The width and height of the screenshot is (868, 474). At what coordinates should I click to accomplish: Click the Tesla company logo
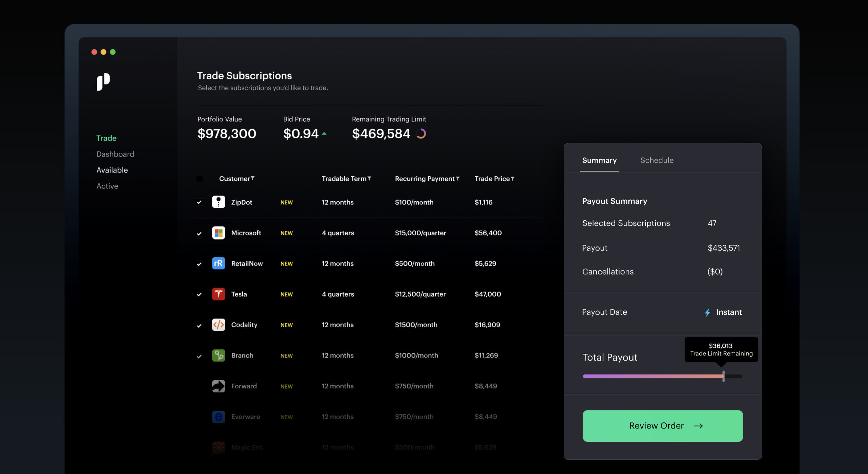219,294
